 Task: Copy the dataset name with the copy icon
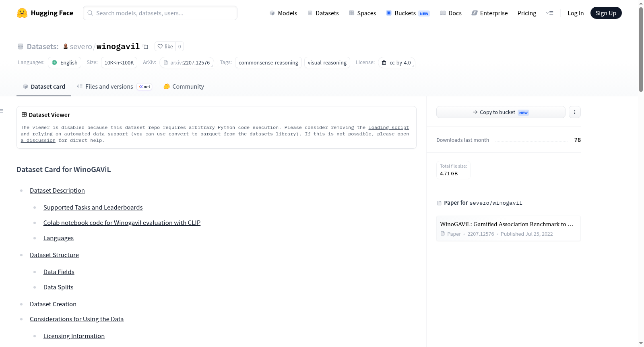pos(145,47)
